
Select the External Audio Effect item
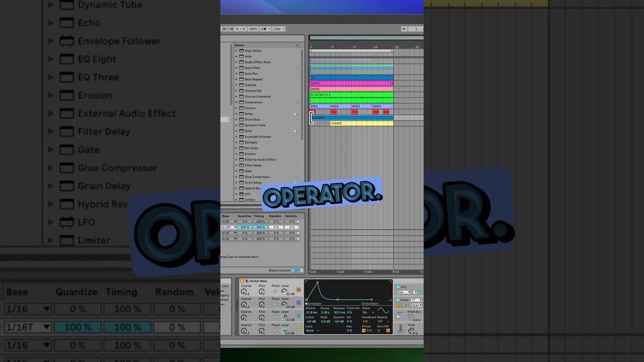260,159
